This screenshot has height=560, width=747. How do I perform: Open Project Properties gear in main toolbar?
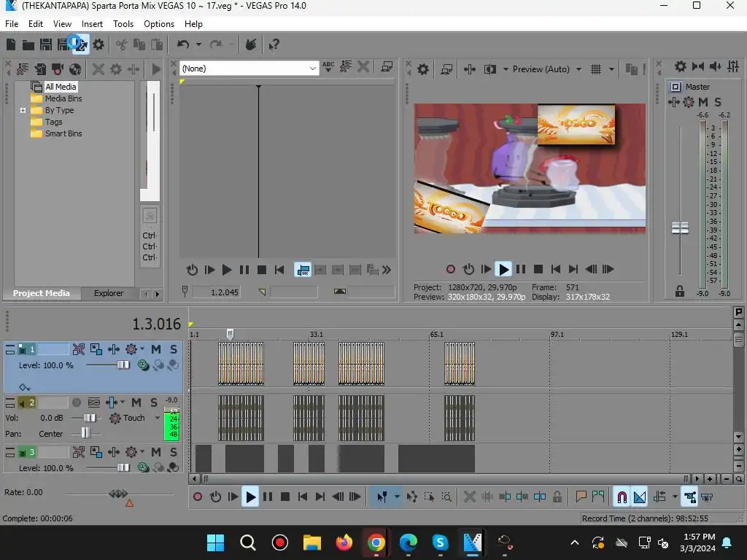[x=98, y=44]
